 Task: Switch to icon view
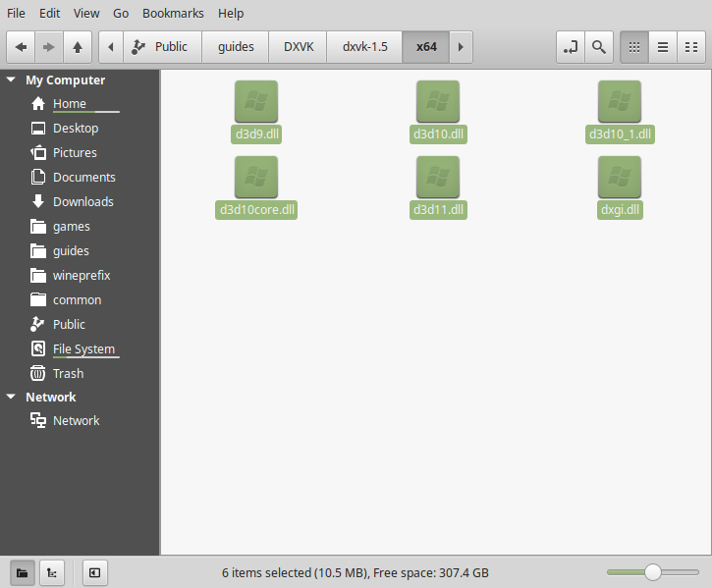click(x=634, y=47)
